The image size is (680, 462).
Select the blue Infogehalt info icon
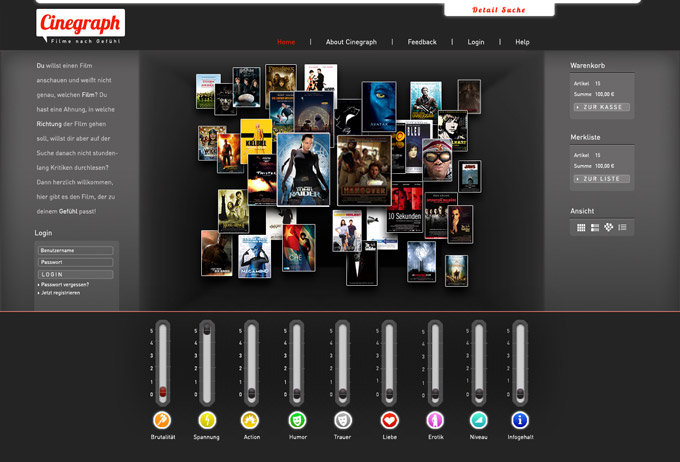520,421
